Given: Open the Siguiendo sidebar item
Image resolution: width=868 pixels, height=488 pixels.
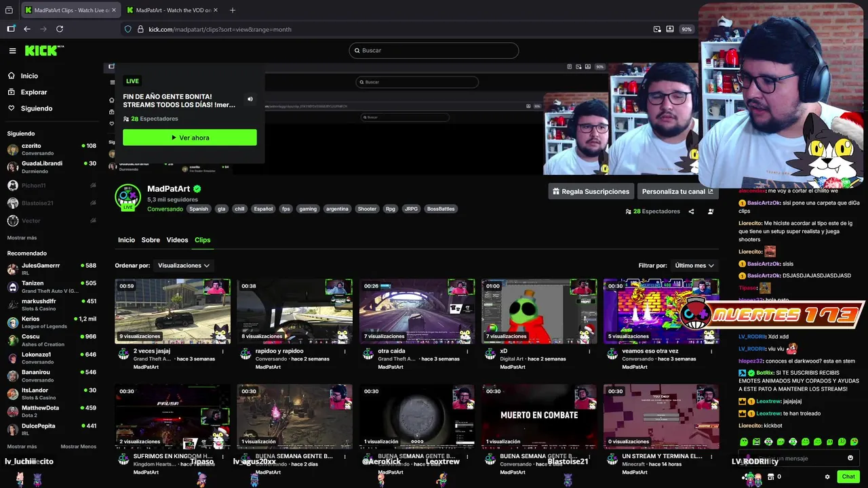Looking at the screenshot, I should tap(37, 108).
